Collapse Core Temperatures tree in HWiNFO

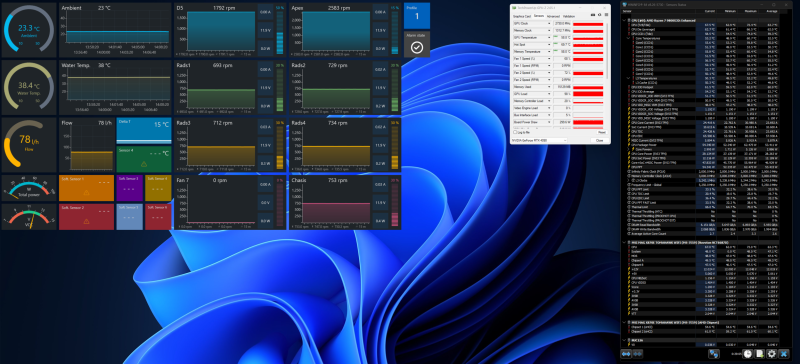(x=628, y=38)
